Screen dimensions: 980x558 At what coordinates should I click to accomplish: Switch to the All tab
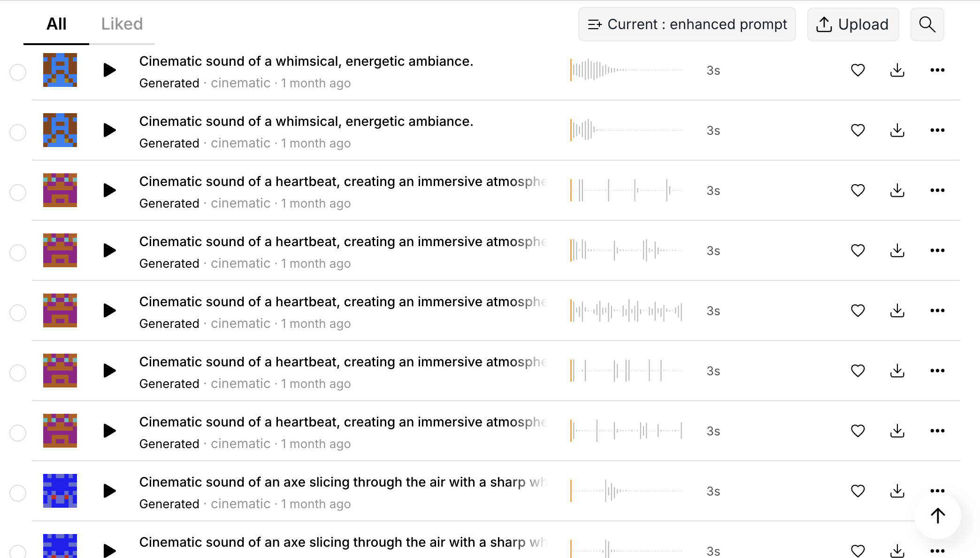click(56, 24)
